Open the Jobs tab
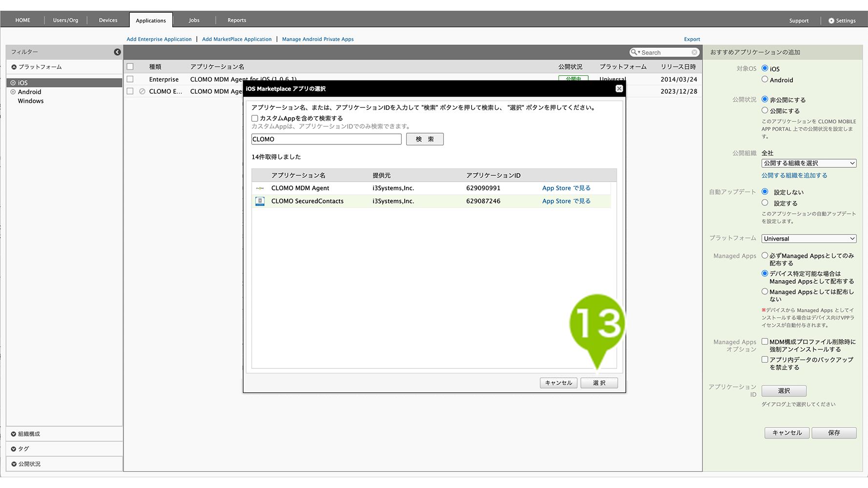This screenshot has width=868, height=488. [x=194, y=20]
